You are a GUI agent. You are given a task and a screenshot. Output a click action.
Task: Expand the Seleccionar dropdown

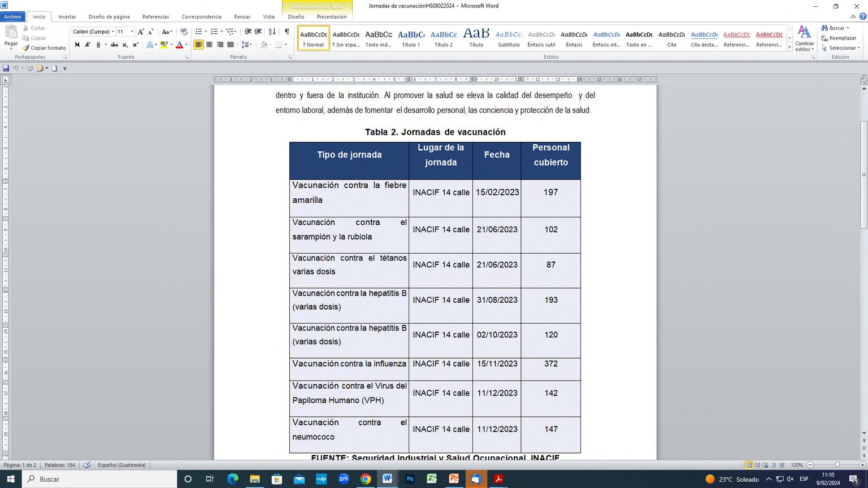pyautogui.click(x=841, y=48)
